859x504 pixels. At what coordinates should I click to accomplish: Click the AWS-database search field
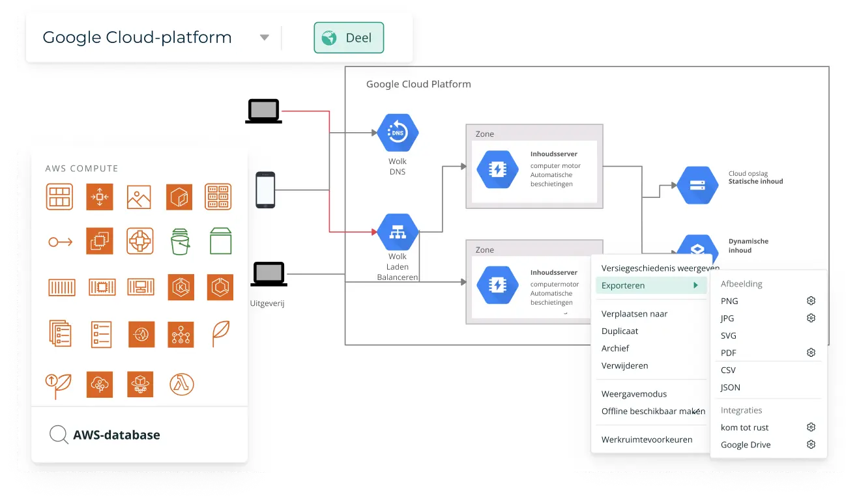(139, 435)
